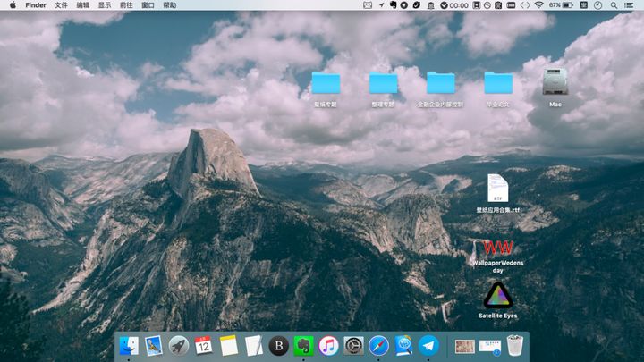The image size is (644, 362).
Task: Select the Satellite Eyes desktop app
Action: (x=498, y=295)
